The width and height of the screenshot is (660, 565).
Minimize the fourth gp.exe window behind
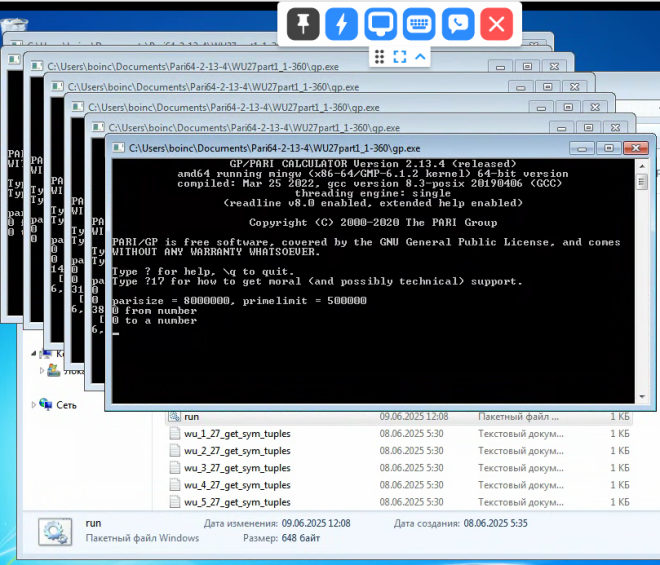[x=521, y=88]
